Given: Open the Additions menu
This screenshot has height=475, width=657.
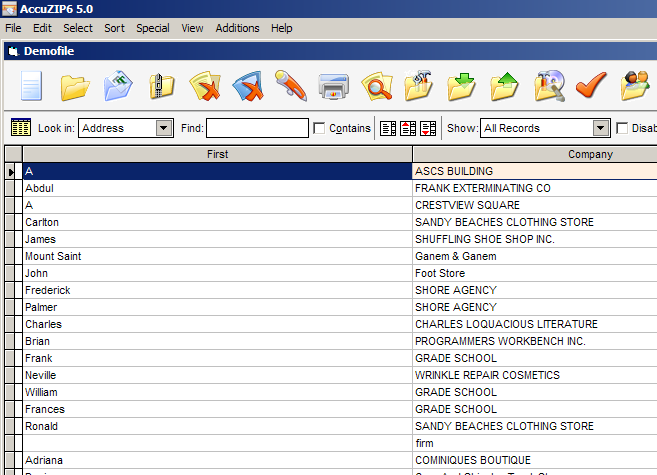Looking at the screenshot, I should pyautogui.click(x=238, y=28).
